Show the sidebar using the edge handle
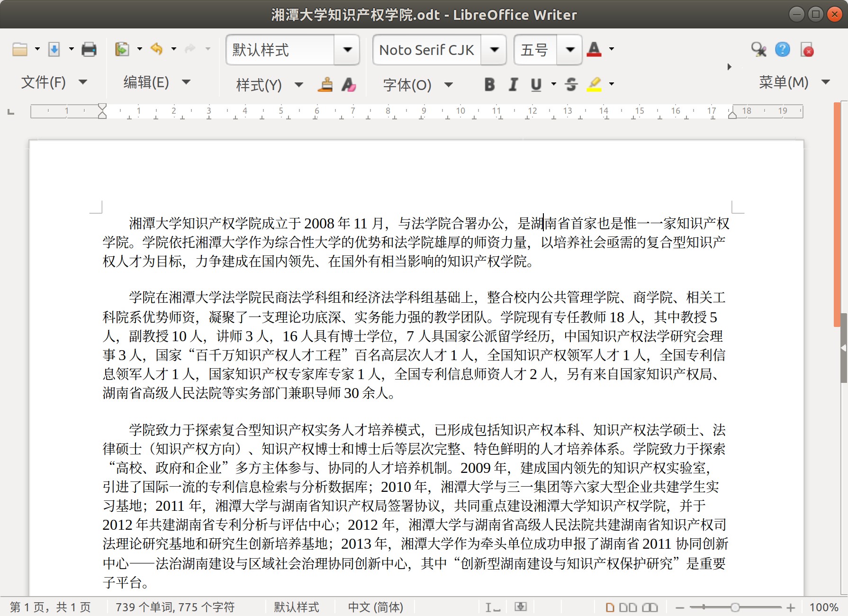The image size is (848, 616). [844, 347]
